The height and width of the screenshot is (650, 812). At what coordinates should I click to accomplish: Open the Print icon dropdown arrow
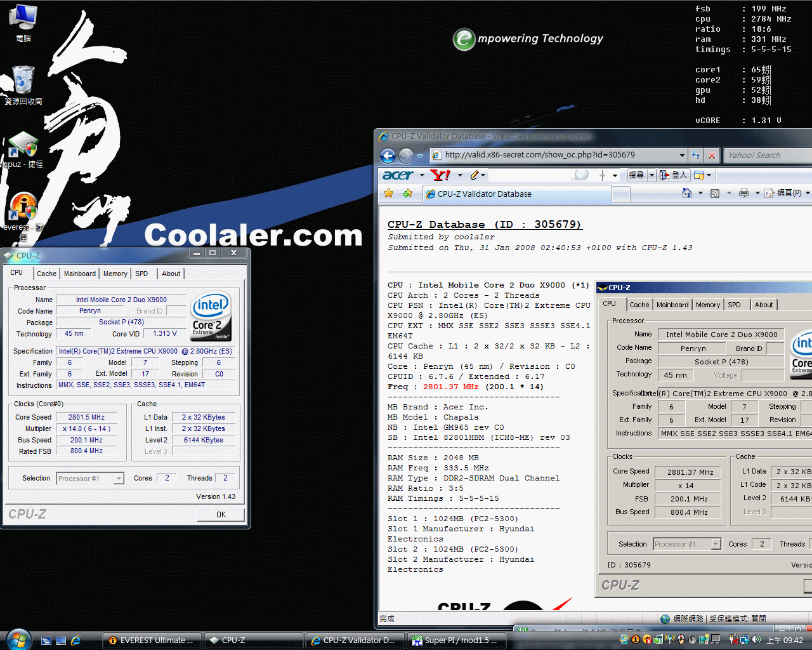757,193
